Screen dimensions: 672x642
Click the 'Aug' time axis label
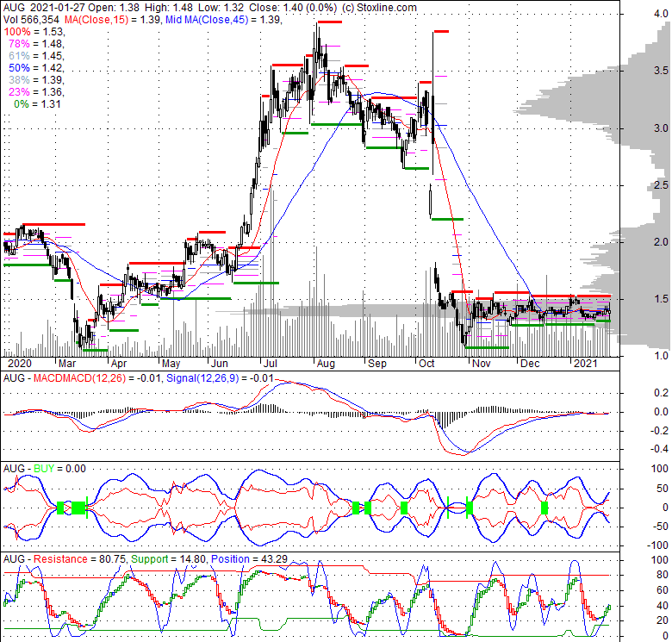pos(326,364)
